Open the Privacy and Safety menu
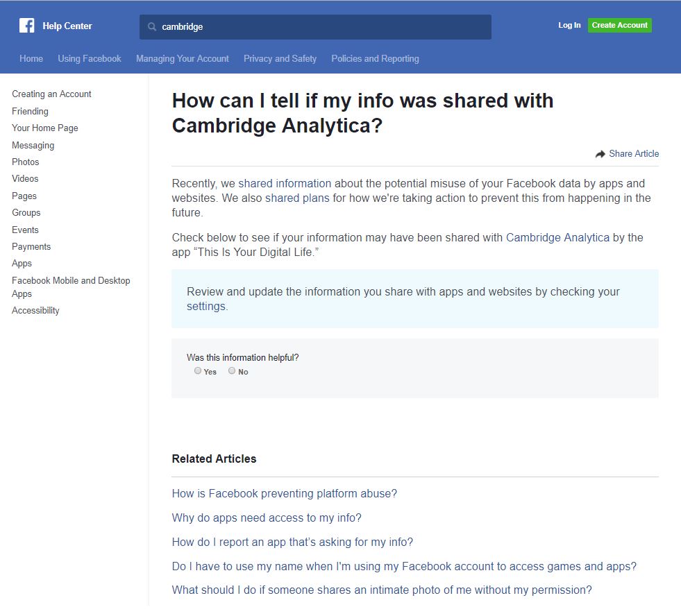Screen dimensions: 681x616 [280, 59]
